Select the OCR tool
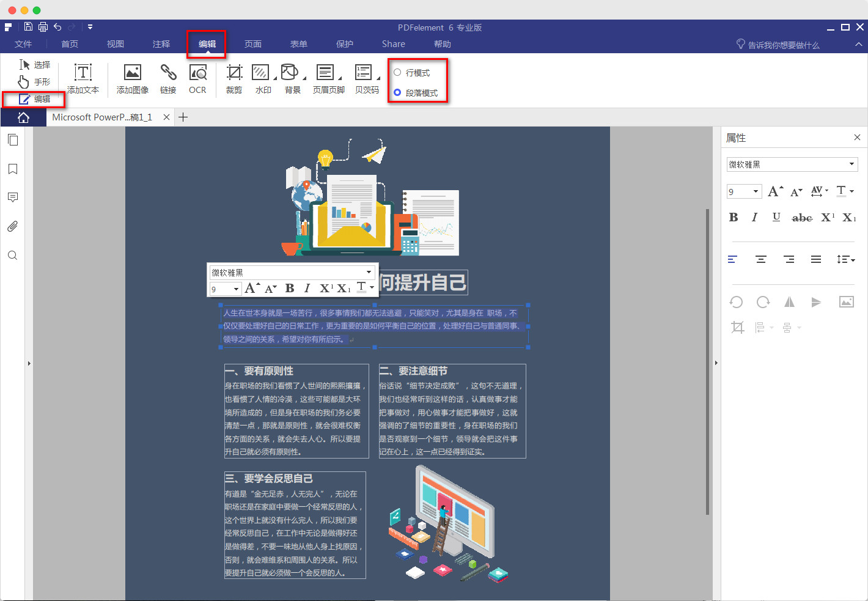The width and height of the screenshot is (868, 601). (197, 78)
